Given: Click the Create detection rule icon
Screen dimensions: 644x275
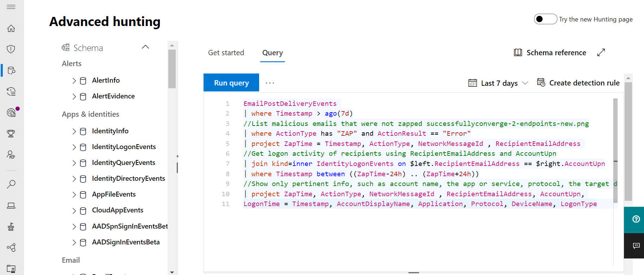Looking at the screenshot, I should tap(541, 83).
